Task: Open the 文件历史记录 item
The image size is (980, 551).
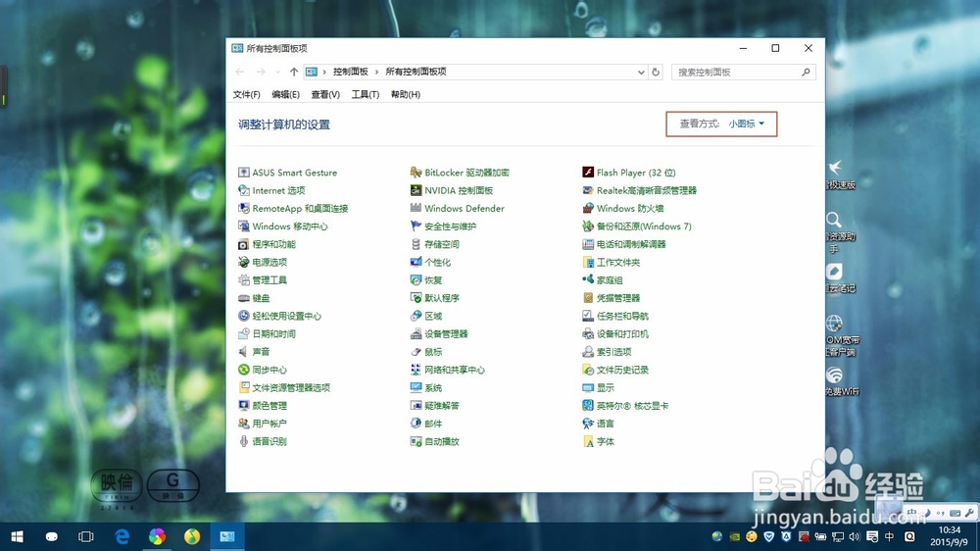Action: pyautogui.click(x=622, y=370)
